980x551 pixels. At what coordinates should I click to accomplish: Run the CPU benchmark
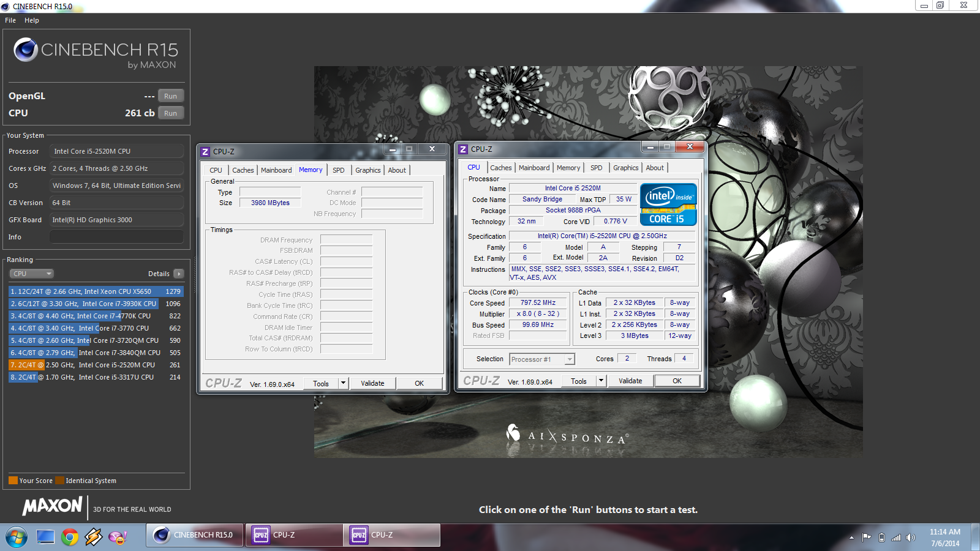tap(171, 113)
